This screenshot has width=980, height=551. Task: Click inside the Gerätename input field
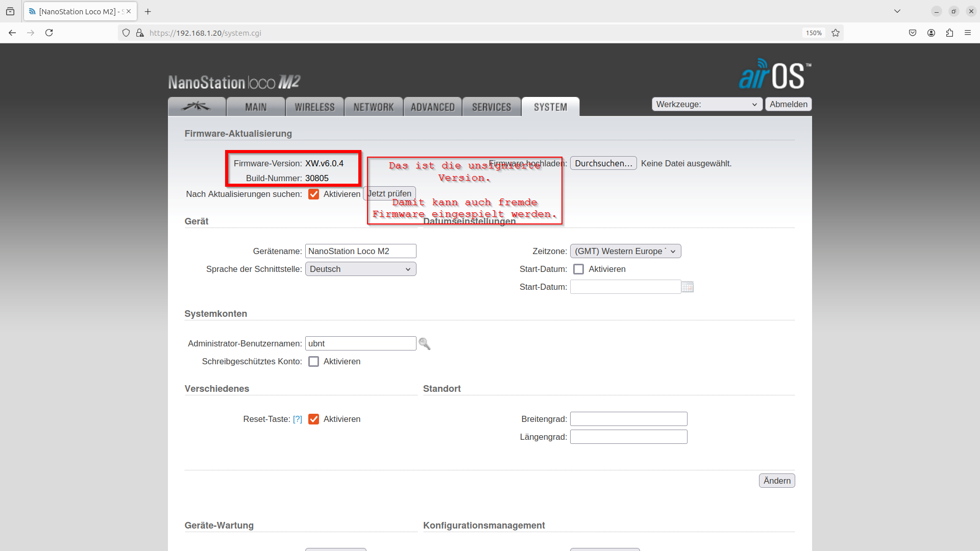pos(360,251)
